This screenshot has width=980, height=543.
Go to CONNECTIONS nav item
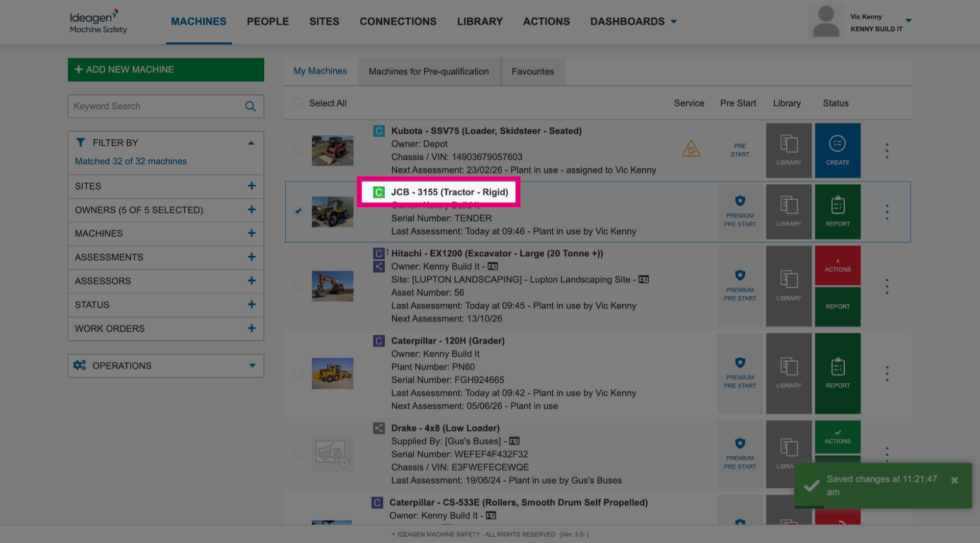click(x=398, y=21)
